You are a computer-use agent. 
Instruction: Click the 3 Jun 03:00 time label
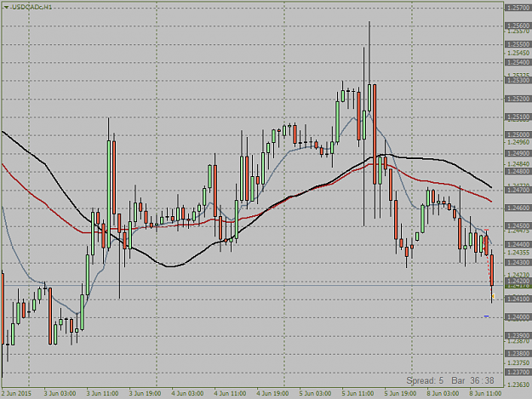coord(60,393)
